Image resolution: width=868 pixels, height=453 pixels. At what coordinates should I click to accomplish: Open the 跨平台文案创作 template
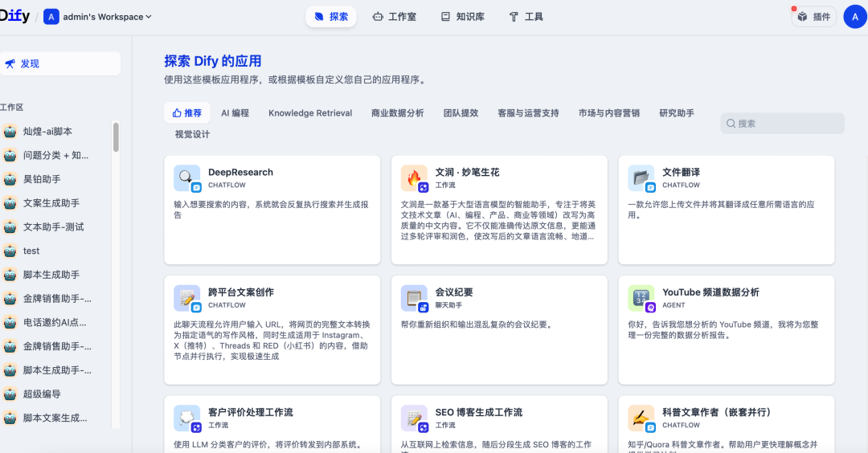pos(241,292)
